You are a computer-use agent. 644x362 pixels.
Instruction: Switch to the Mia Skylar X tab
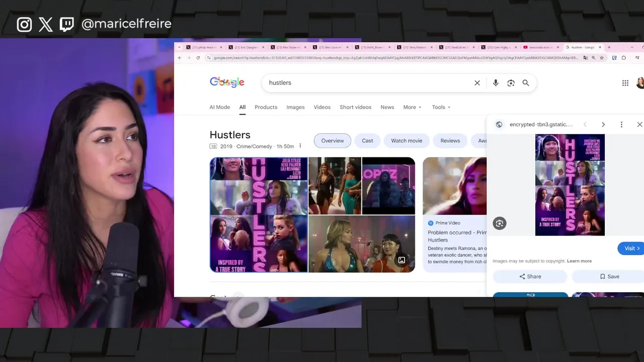[288, 47]
